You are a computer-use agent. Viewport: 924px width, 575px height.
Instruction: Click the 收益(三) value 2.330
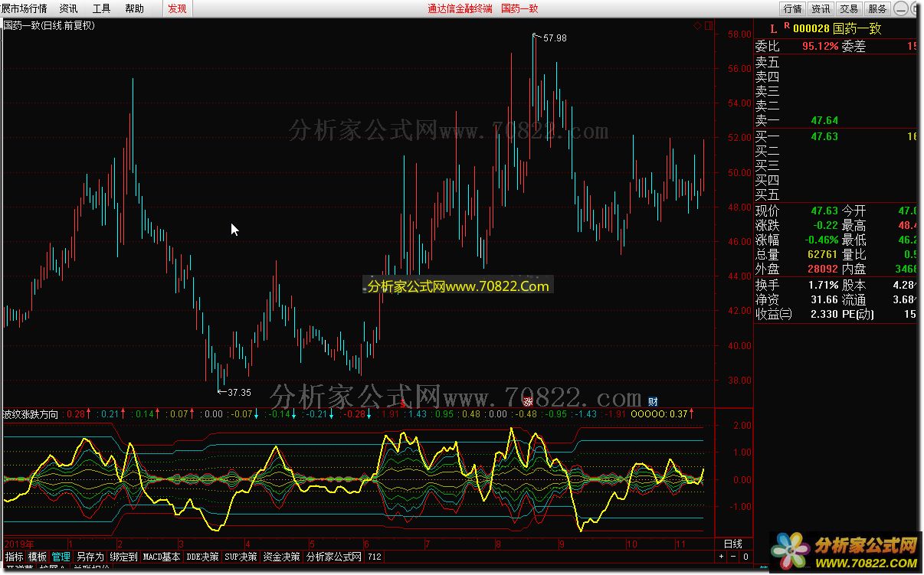(x=824, y=314)
